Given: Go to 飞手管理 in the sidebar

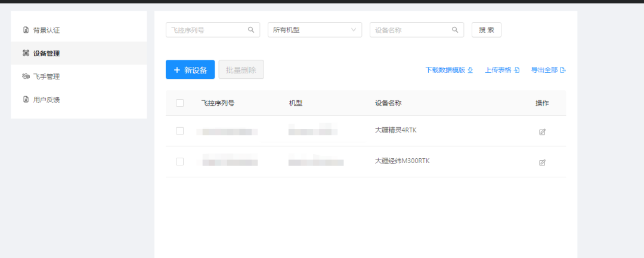Looking at the screenshot, I should click(79, 76).
